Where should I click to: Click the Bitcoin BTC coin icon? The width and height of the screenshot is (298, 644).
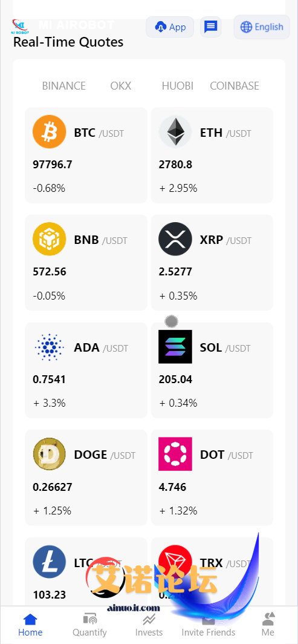(x=49, y=131)
